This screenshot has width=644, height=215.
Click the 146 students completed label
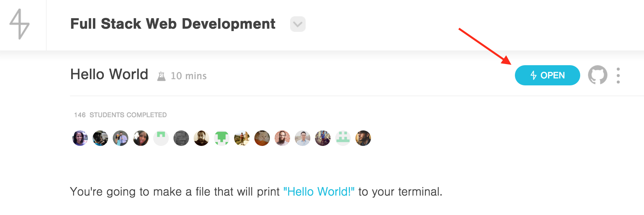[x=120, y=115]
